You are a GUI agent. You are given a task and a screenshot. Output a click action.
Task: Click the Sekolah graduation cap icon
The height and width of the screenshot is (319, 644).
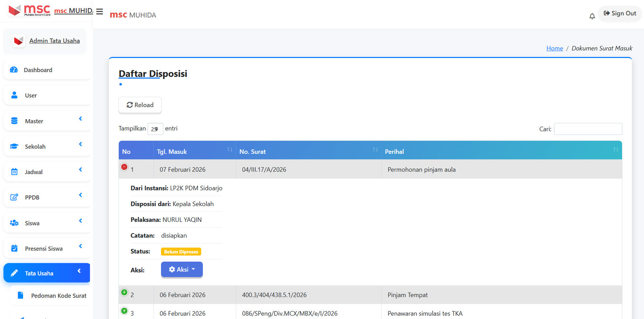[14, 146]
